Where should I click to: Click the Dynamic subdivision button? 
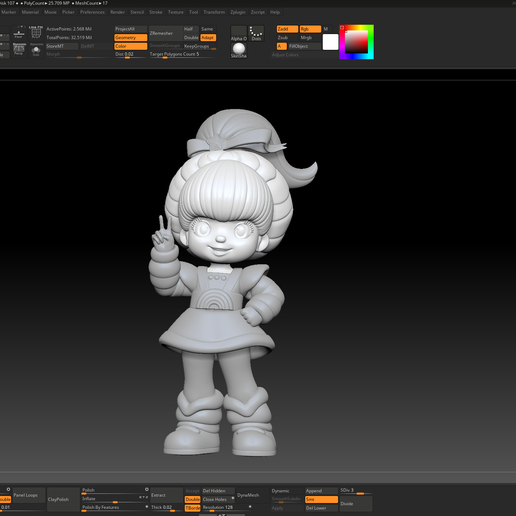287,491
